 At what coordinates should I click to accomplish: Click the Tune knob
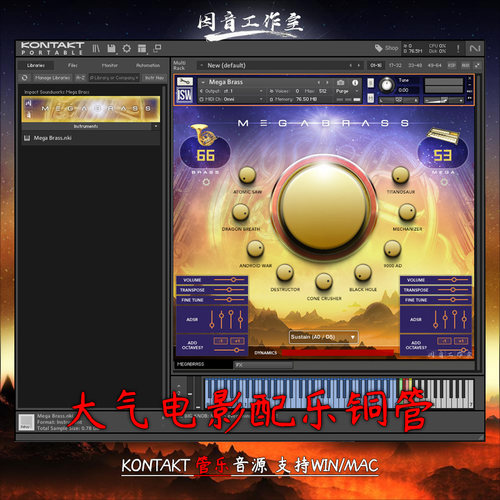pyautogui.click(x=387, y=85)
